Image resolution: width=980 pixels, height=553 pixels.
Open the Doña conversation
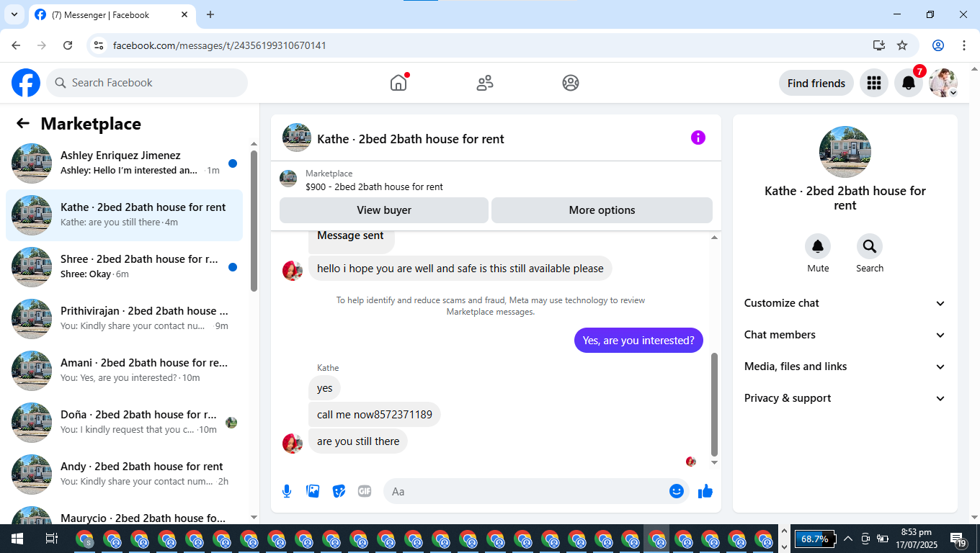tap(124, 423)
